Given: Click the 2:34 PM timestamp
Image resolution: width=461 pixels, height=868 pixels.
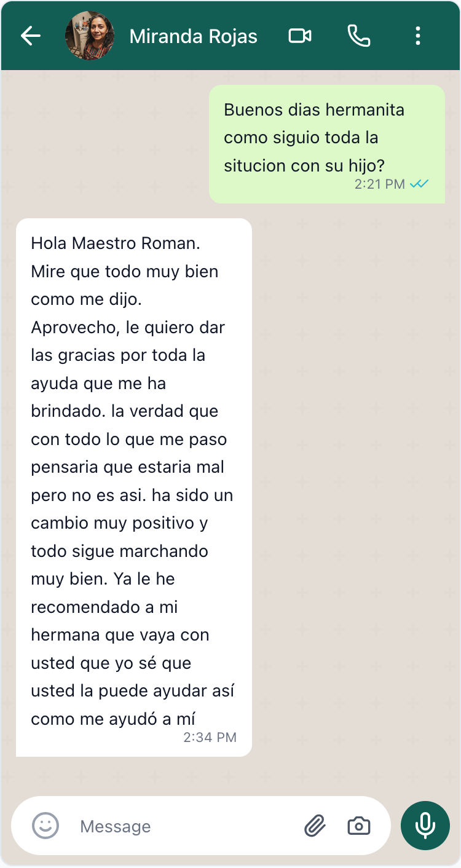Looking at the screenshot, I should pos(210,737).
